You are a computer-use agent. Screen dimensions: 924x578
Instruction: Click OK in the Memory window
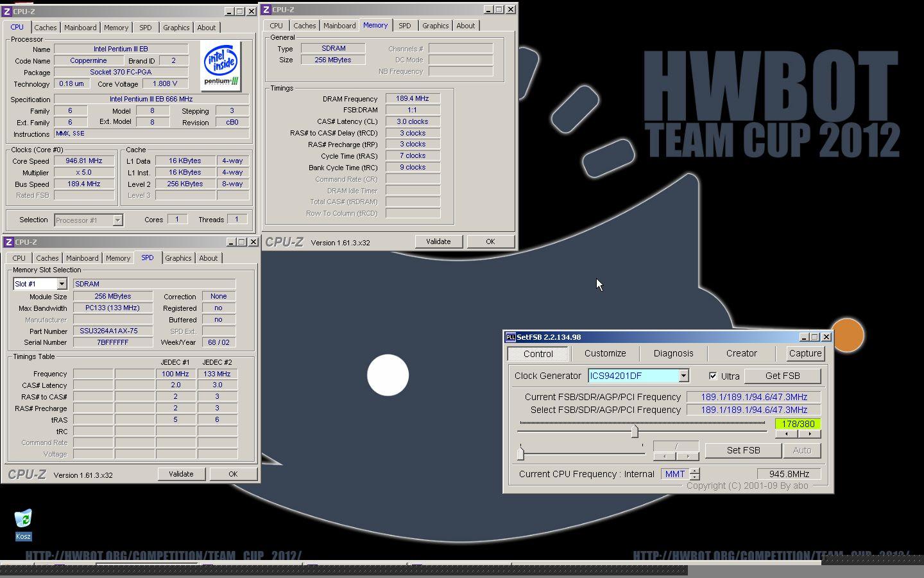click(490, 241)
